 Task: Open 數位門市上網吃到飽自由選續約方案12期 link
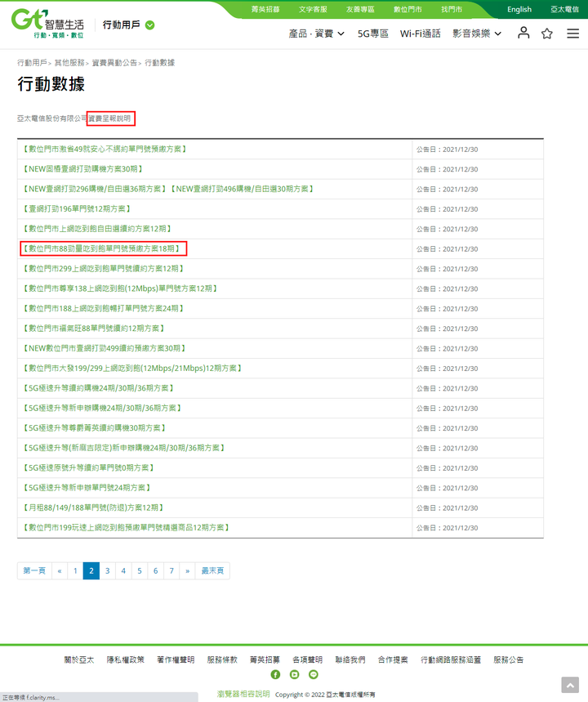(x=97, y=229)
